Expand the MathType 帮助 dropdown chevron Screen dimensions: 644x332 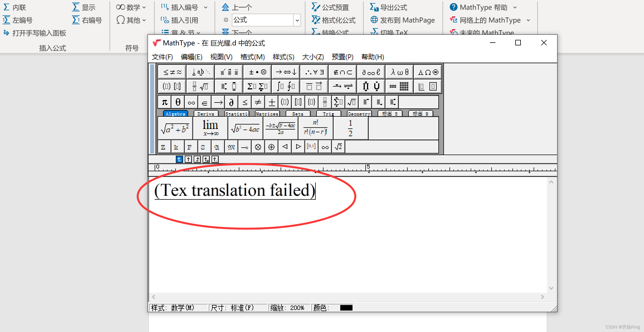point(516,7)
